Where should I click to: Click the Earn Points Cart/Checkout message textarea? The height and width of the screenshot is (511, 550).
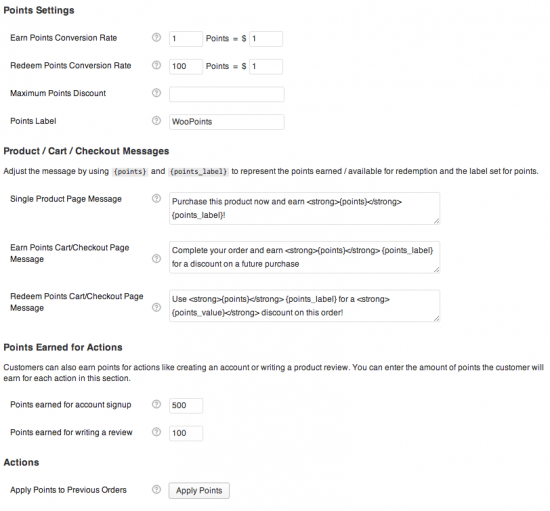(x=304, y=257)
